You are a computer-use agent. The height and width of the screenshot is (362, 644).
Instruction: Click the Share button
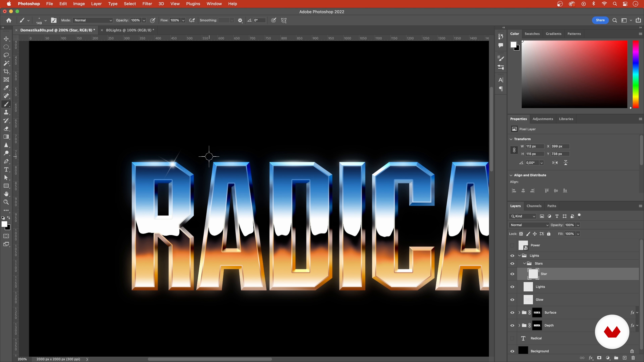600,20
